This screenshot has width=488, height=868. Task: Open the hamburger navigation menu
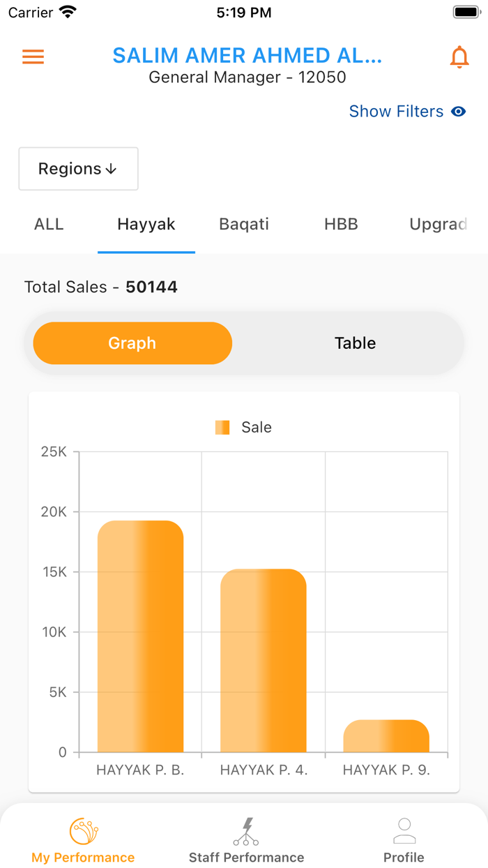point(32,57)
